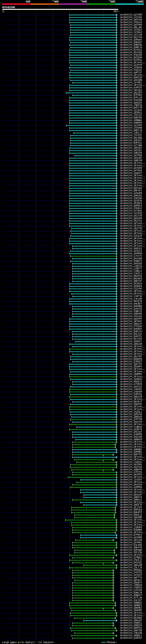This screenshot has width=146, height=644.
Task: Select hit label UniRef100_B9RPJ9
Action: pos(131,48)
